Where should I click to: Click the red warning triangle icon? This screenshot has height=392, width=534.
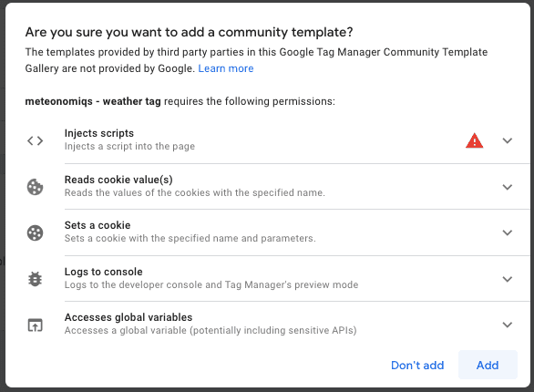(474, 140)
